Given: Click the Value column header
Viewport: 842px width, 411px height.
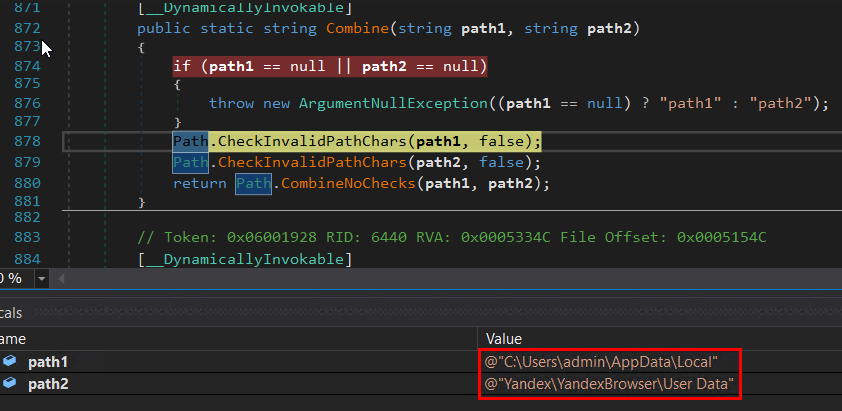Looking at the screenshot, I should click(503, 339).
